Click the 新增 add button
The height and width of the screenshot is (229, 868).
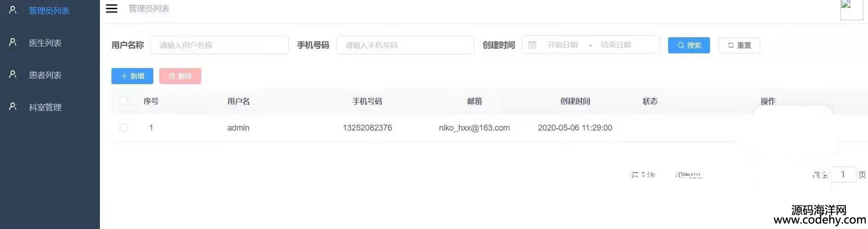coord(132,76)
